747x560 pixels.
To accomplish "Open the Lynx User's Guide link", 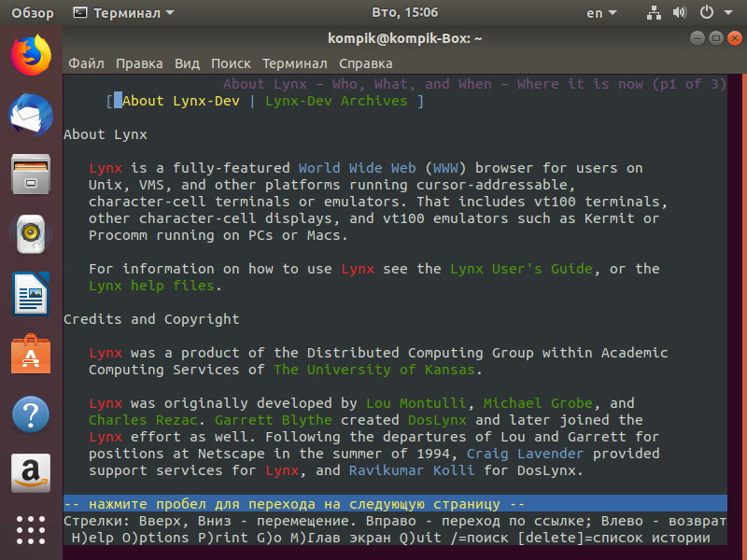I will (521, 269).
